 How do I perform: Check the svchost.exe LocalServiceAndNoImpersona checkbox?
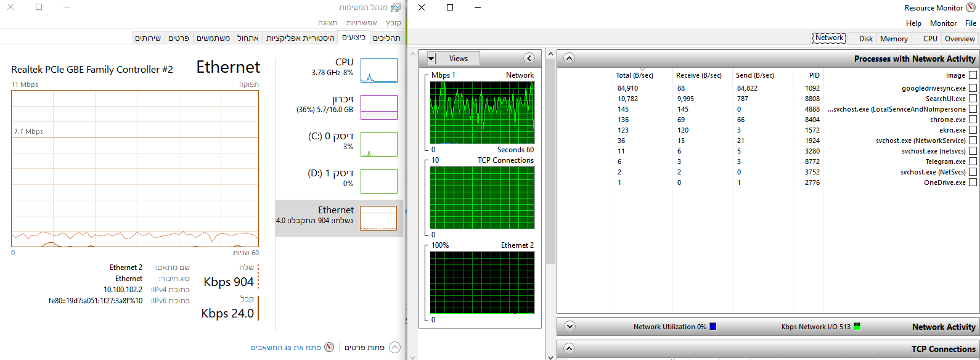(973, 109)
